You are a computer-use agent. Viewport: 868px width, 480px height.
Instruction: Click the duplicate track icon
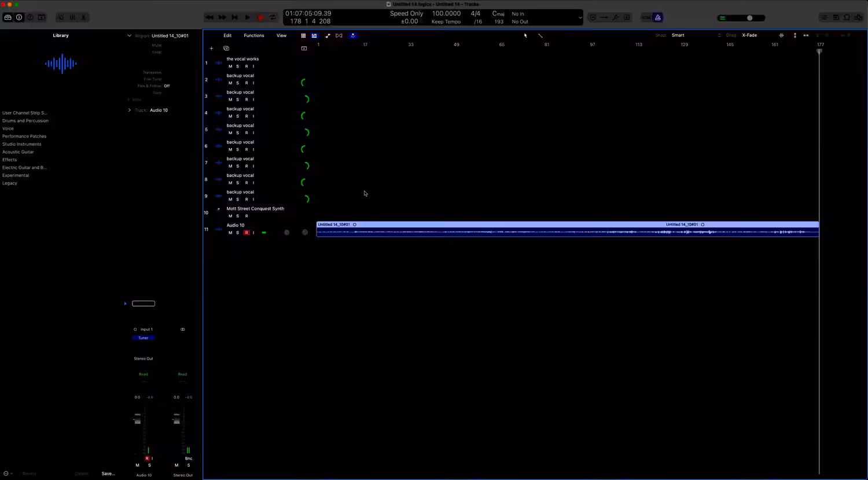pyautogui.click(x=226, y=49)
